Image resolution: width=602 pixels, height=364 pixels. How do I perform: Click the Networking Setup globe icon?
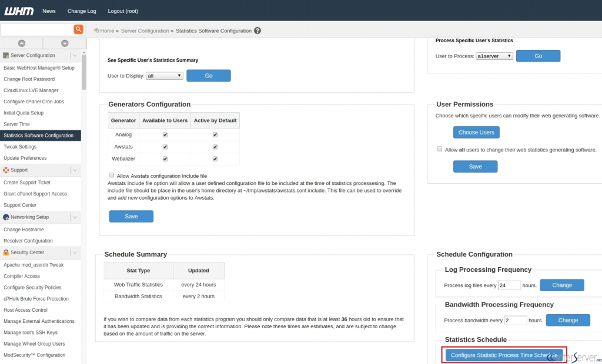(6, 217)
